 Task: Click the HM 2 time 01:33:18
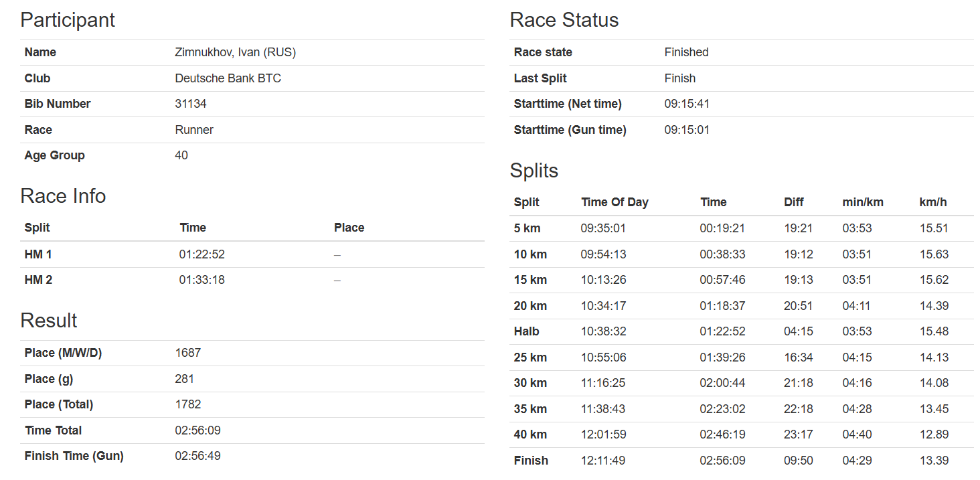(201, 280)
